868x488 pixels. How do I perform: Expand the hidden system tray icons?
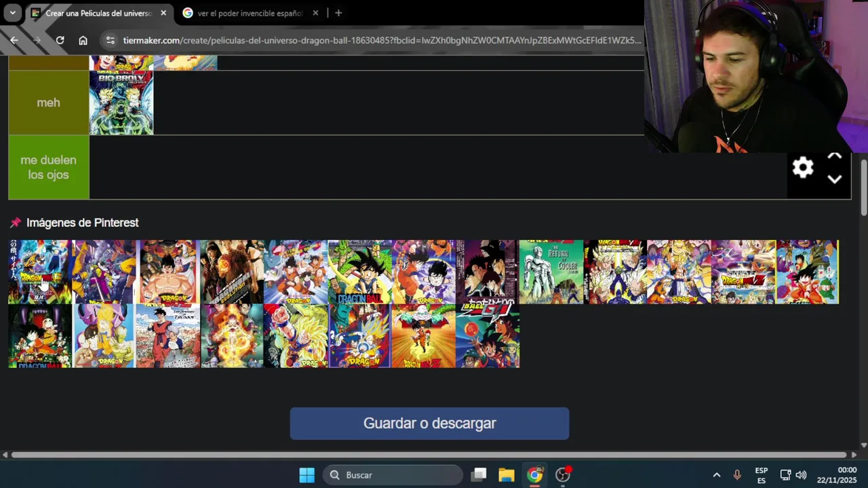[x=716, y=475]
